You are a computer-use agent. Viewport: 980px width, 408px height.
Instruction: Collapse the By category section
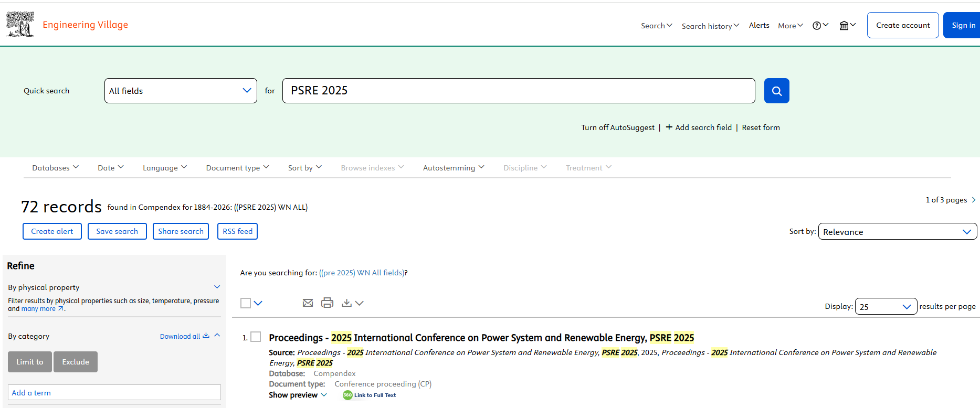(217, 336)
